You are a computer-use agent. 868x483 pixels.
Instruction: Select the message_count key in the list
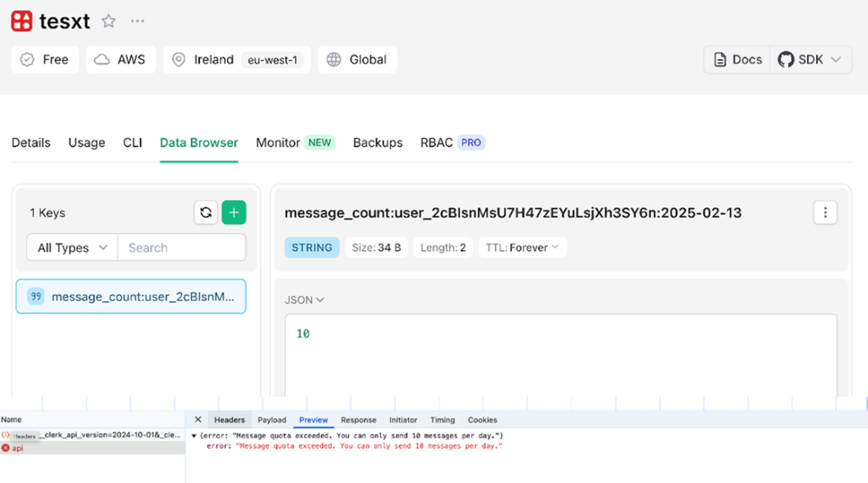(131, 297)
